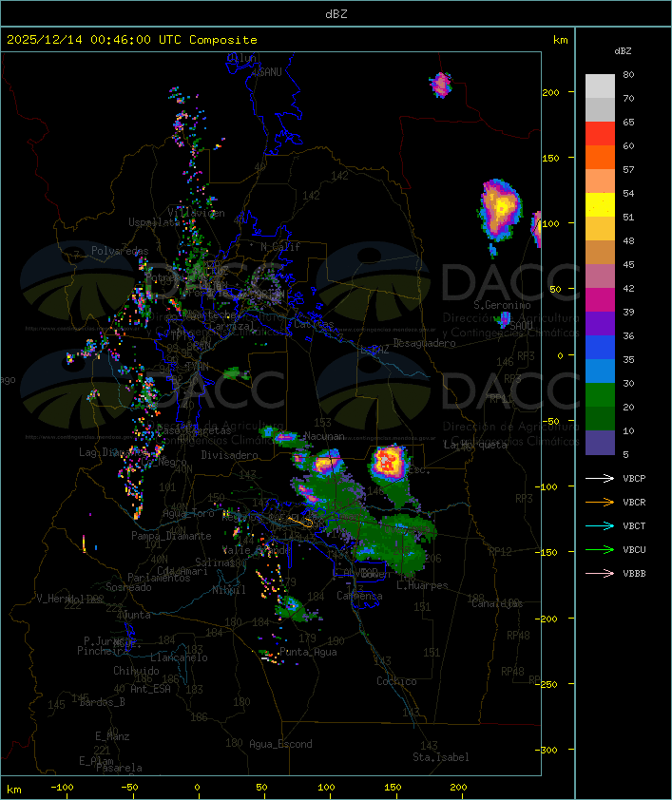Click the -100 tick on the horizontal axis

pos(62,788)
